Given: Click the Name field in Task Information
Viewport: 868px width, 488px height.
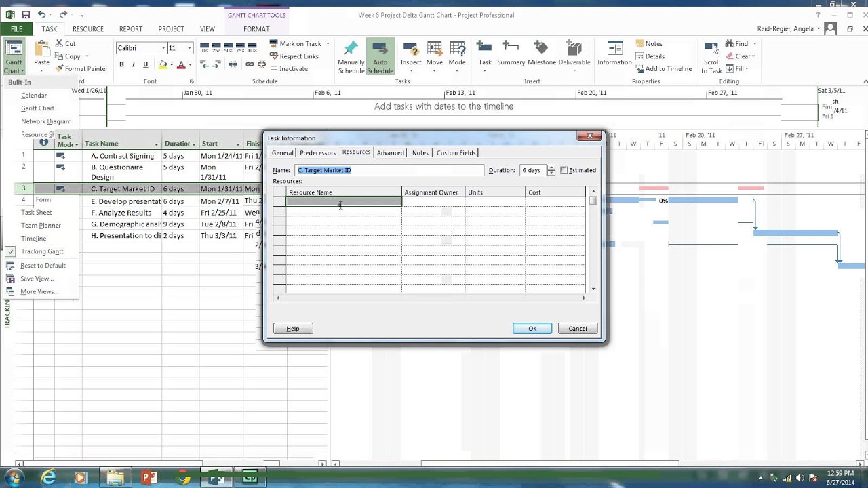Looking at the screenshot, I should tap(389, 170).
